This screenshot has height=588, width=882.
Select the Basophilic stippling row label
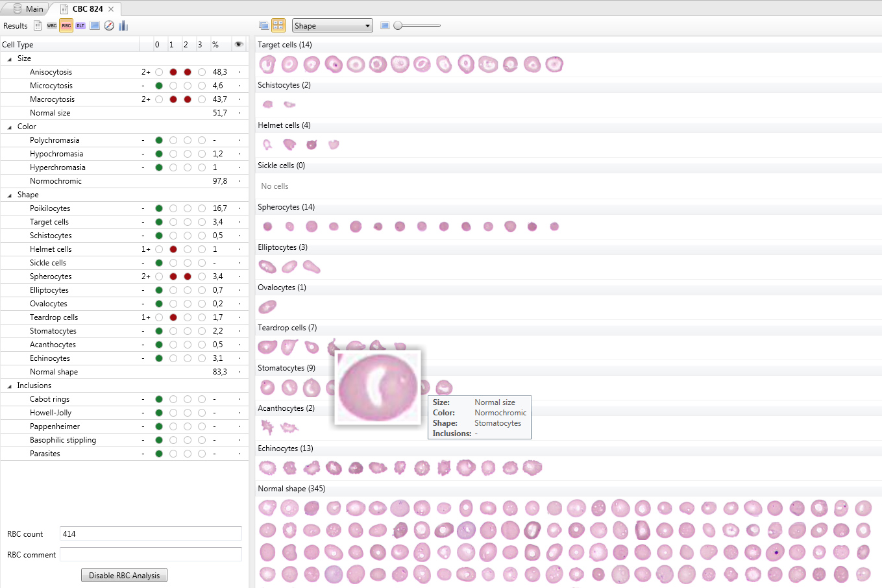pos(63,440)
